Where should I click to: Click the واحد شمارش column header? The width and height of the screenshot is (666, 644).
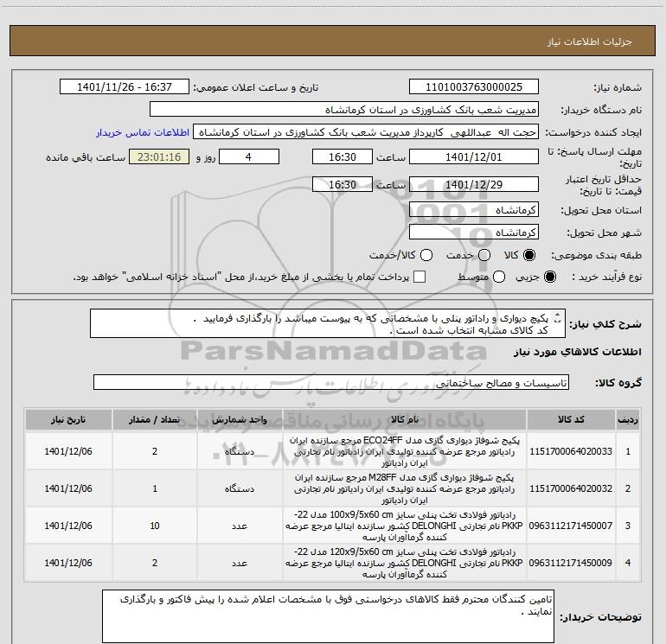tap(240, 420)
